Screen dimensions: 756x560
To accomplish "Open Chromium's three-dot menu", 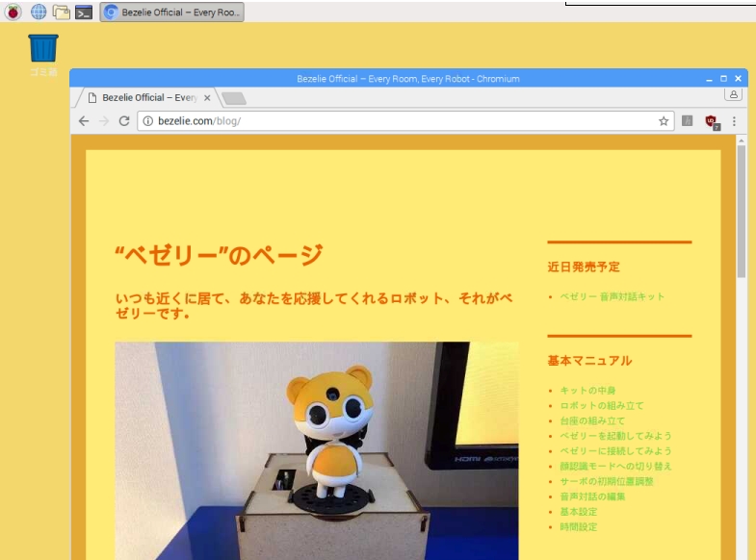I will coord(734,121).
